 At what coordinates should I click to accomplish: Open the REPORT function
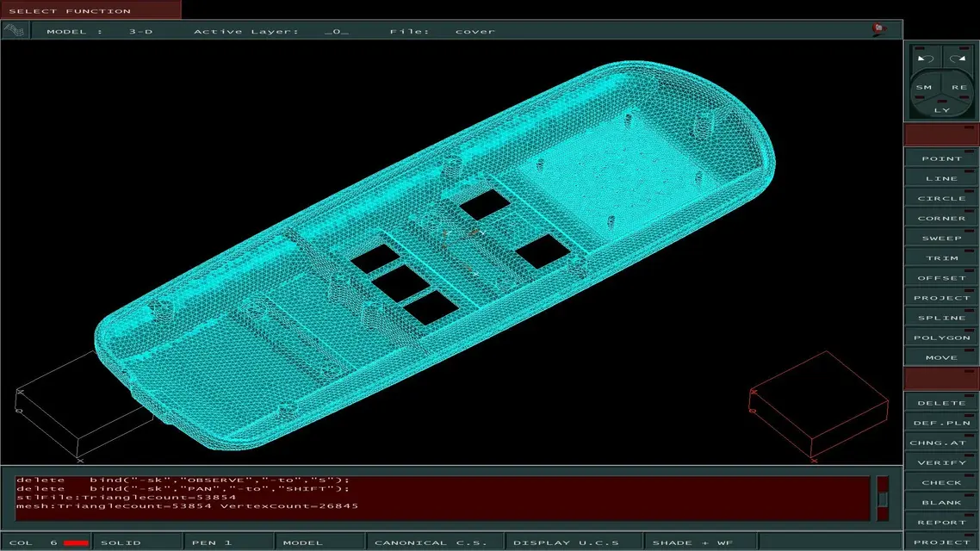click(x=941, y=523)
